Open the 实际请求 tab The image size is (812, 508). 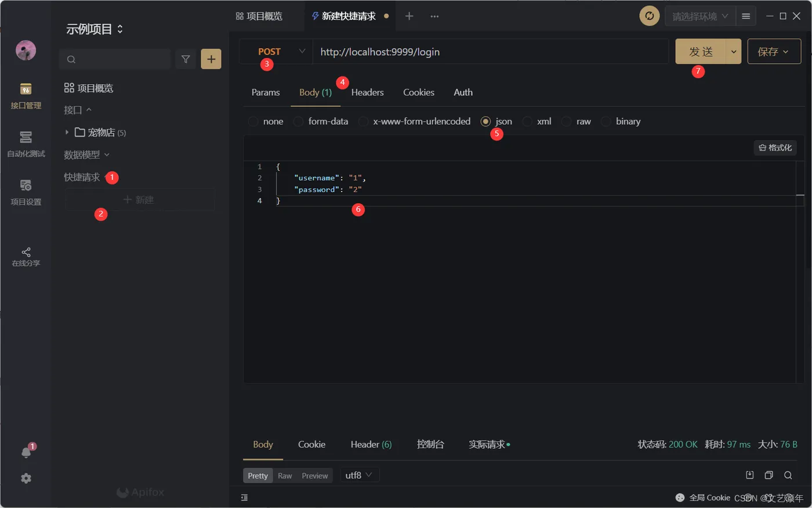pos(490,444)
